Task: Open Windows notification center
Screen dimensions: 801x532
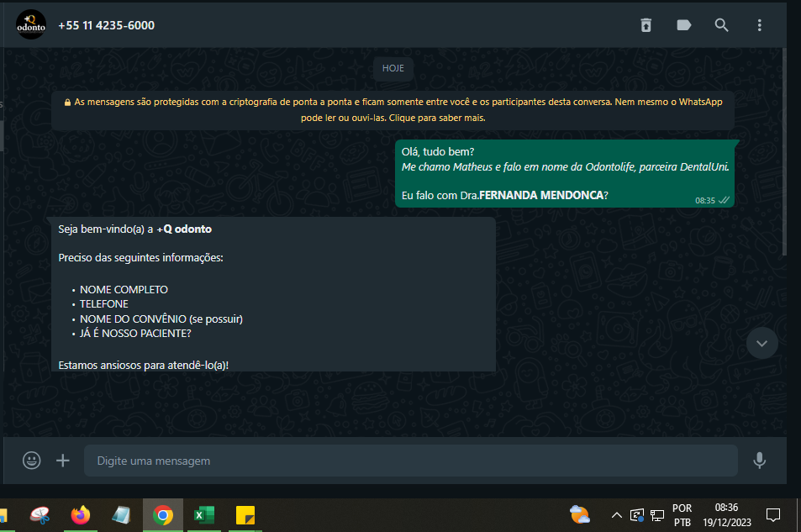Action: tap(773, 515)
